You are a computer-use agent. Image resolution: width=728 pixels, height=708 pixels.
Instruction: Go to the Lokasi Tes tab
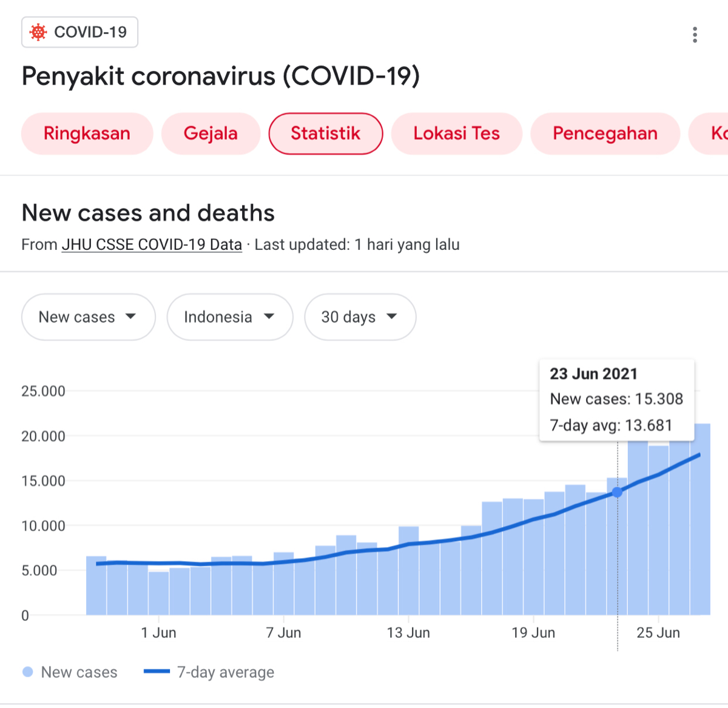pyautogui.click(x=456, y=133)
